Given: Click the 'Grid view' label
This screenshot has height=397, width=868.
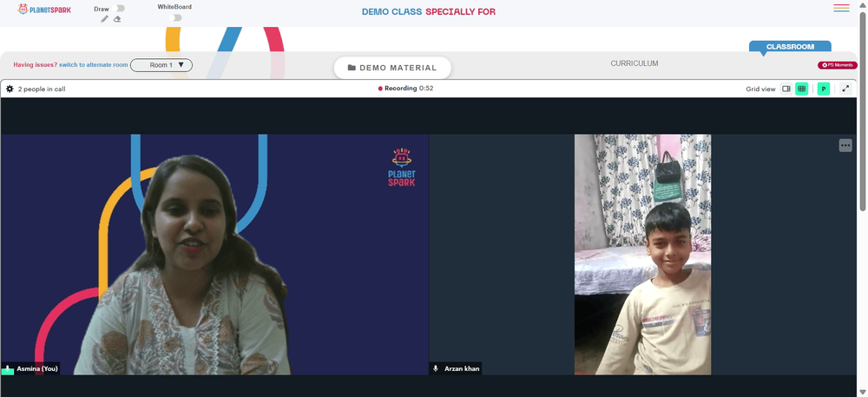Looking at the screenshot, I should coord(760,89).
